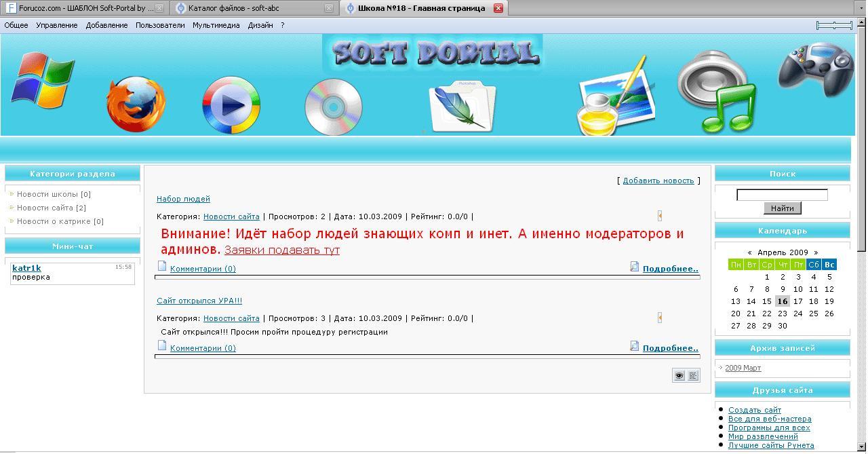The width and height of the screenshot is (868, 454).
Task: Click the Photoshop feather folder icon
Action: coord(462,106)
